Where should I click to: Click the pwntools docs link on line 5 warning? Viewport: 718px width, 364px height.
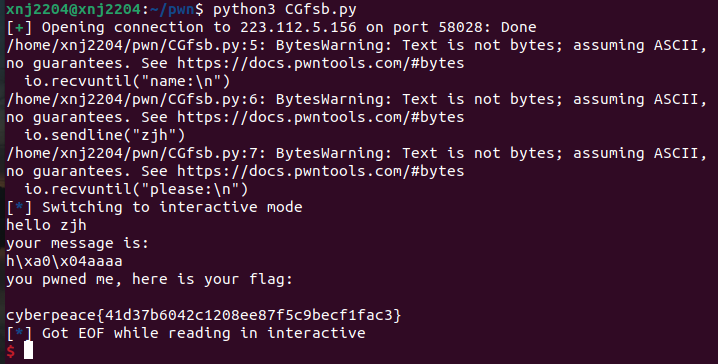tap(321, 63)
